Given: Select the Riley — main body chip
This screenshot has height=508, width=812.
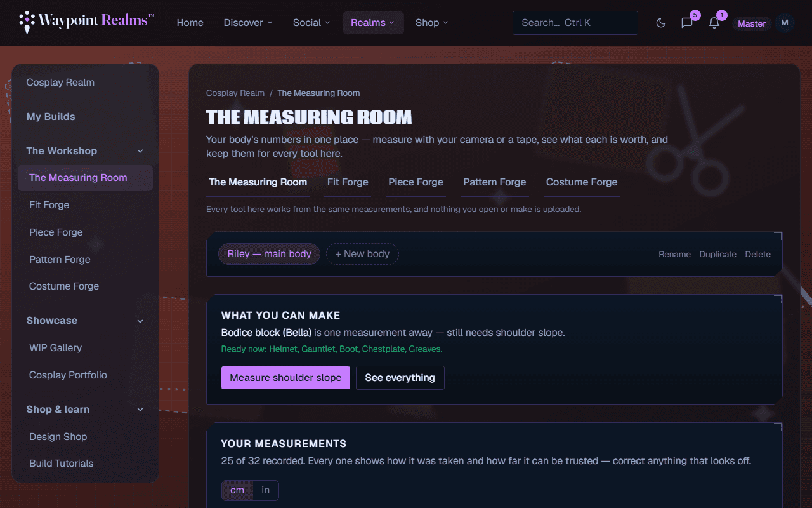Looking at the screenshot, I should [x=270, y=254].
